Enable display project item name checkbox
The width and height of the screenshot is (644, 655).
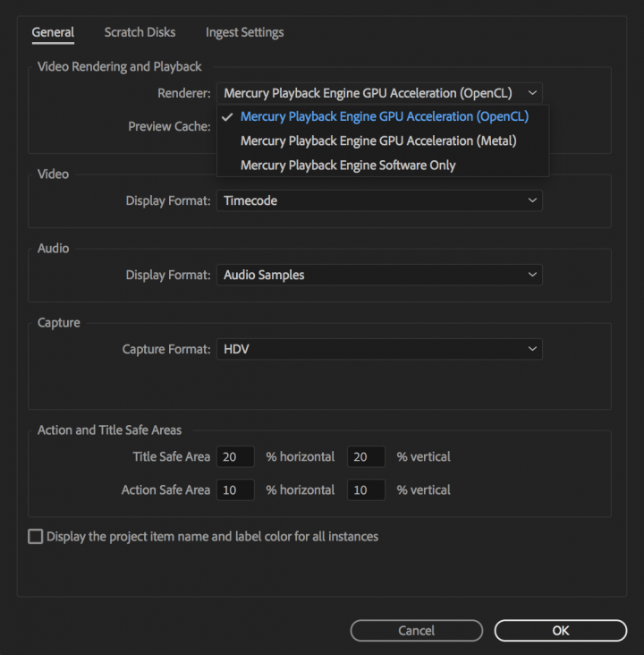coord(36,536)
